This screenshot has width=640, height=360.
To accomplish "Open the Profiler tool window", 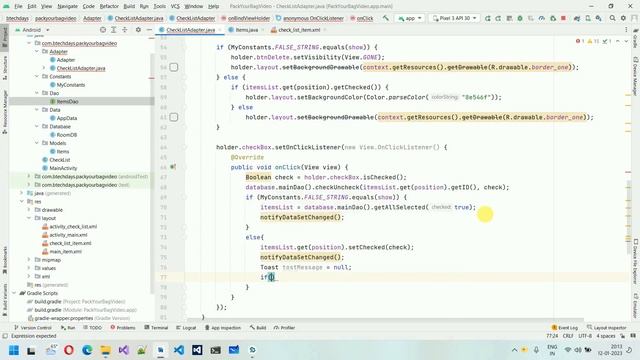I will coord(284,327).
